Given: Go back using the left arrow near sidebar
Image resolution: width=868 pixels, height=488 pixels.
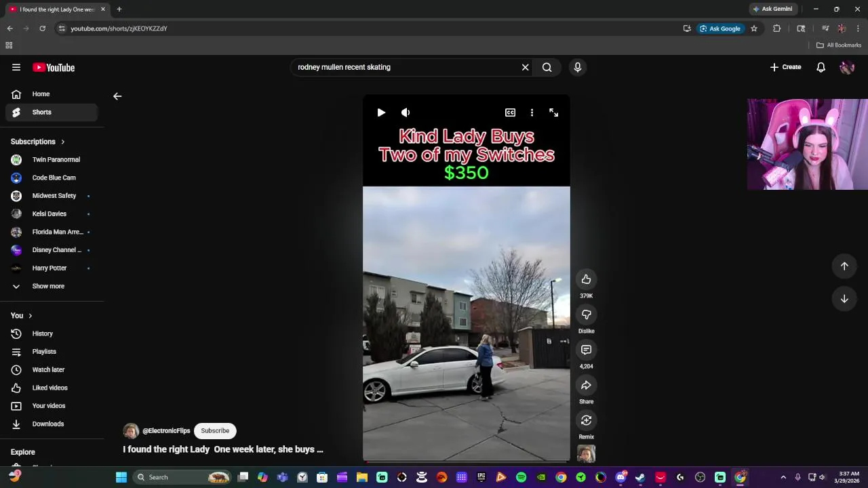Looking at the screenshot, I should [x=117, y=96].
